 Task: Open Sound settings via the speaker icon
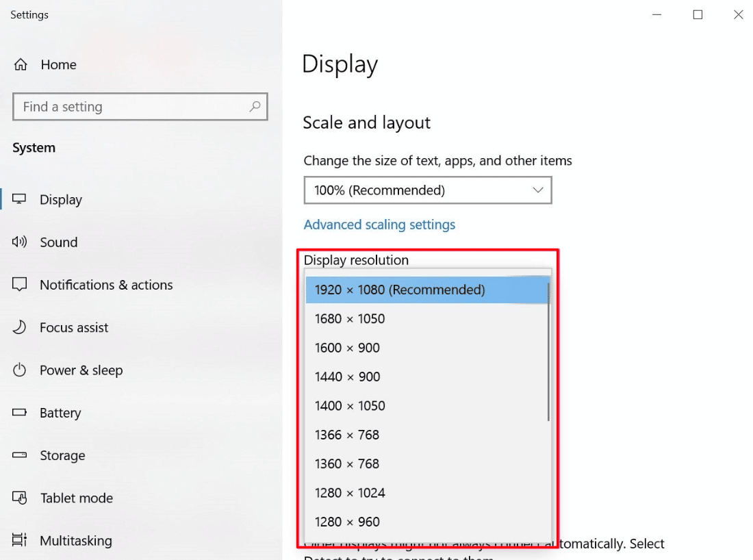pyautogui.click(x=21, y=242)
